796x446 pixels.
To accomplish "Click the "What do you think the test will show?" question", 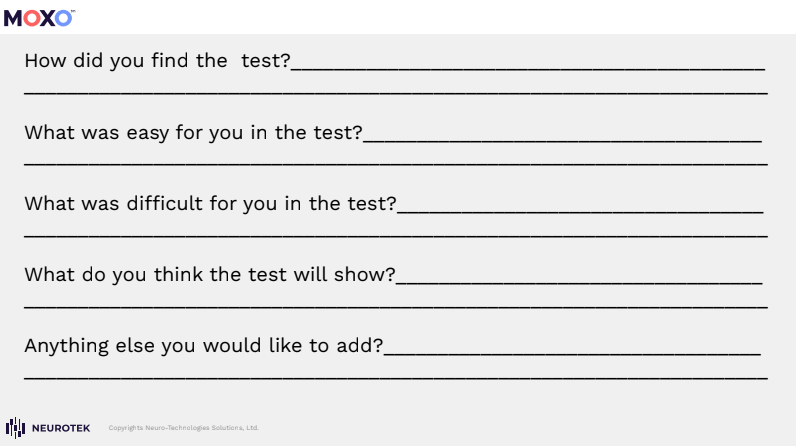I will point(210,275).
